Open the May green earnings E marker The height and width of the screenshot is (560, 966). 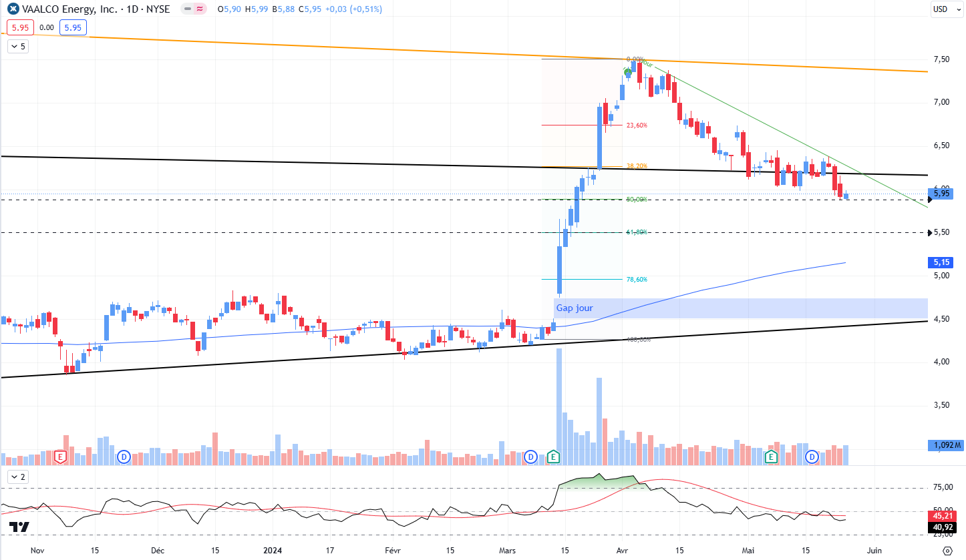tap(771, 457)
